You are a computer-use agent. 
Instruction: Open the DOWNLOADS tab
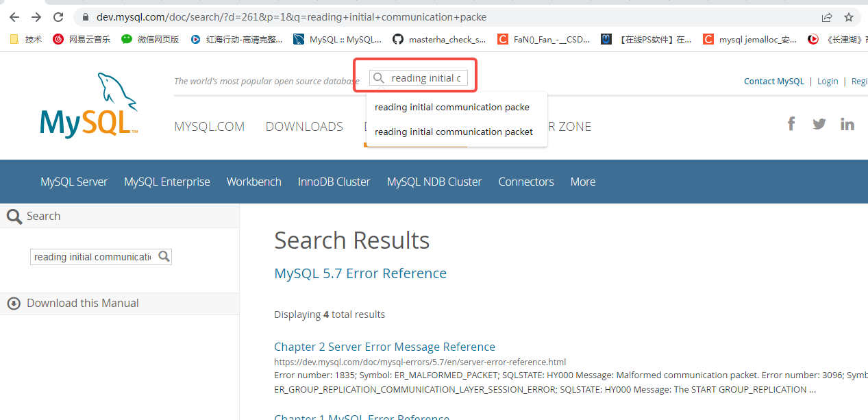[x=304, y=127]
